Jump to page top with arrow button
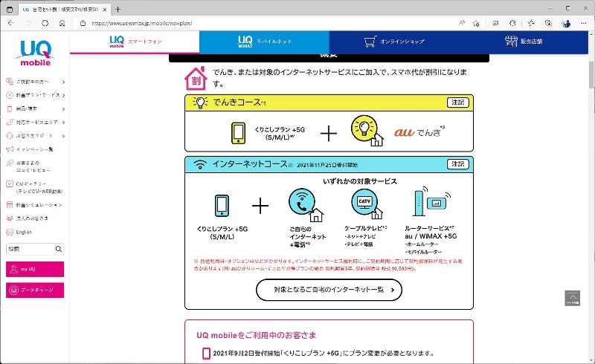This screenshot has height=364, width=595. 572,298
